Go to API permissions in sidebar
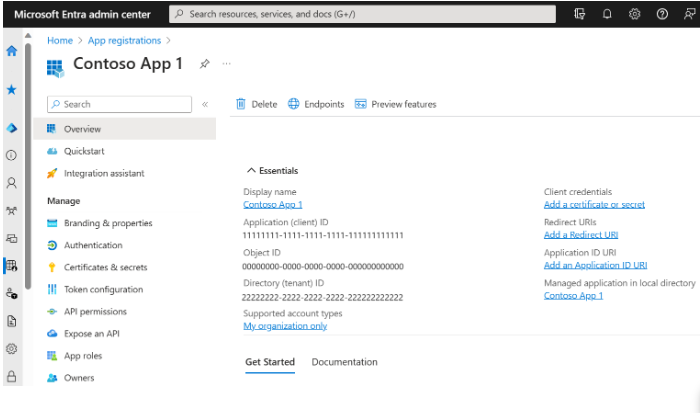The height and width of the screenshot is (413, 700). (95, 311)
